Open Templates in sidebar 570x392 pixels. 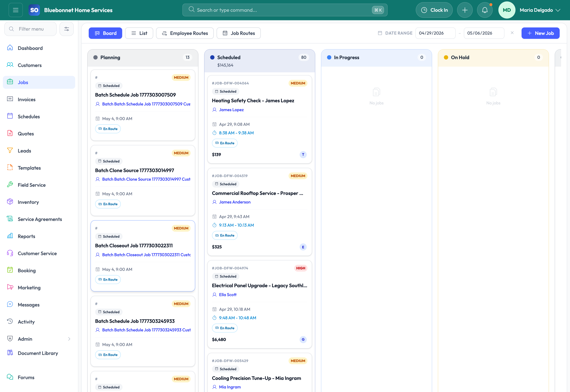(x=39, y=168)
